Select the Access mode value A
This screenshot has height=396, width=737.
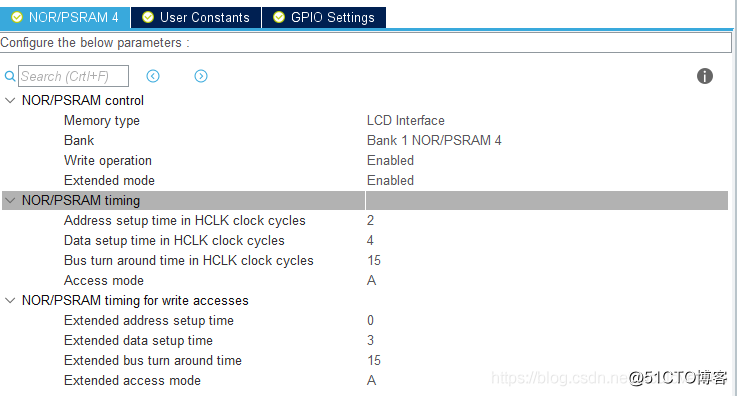pos(371,280)
